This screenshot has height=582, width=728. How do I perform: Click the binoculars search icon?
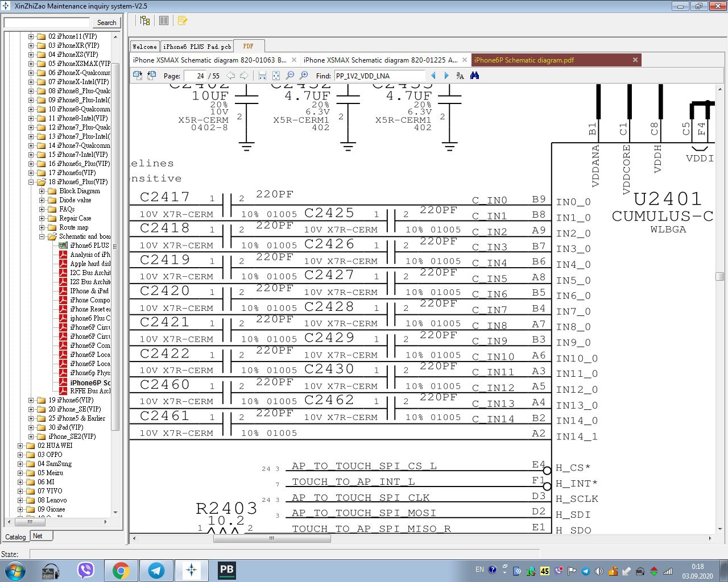point(474,76)
